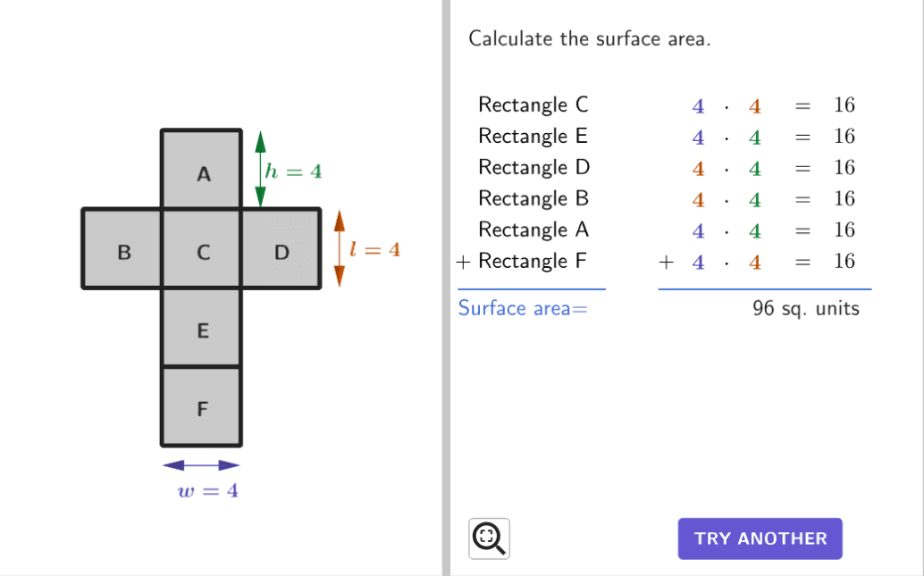924x576 pixels.
Task: Click the zoom-to-fit magnifier icon
Action: pyautogui.click(x=489, y=538)
